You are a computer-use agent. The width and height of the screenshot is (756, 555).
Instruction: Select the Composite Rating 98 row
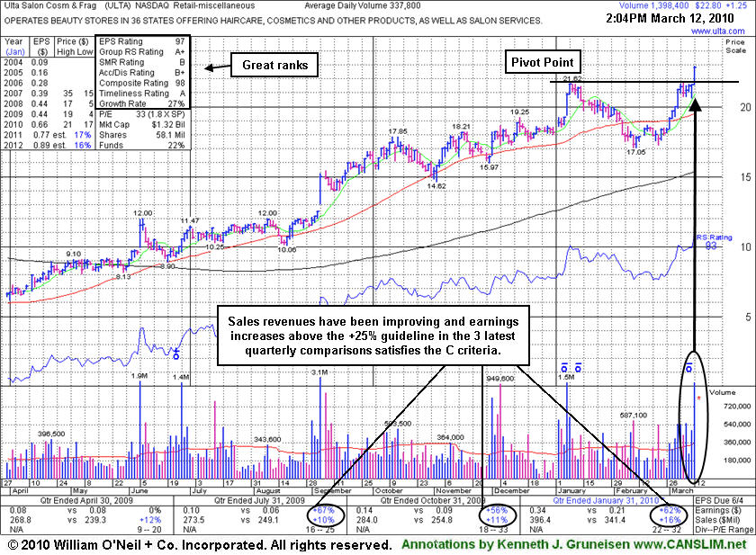coord(142,84)
